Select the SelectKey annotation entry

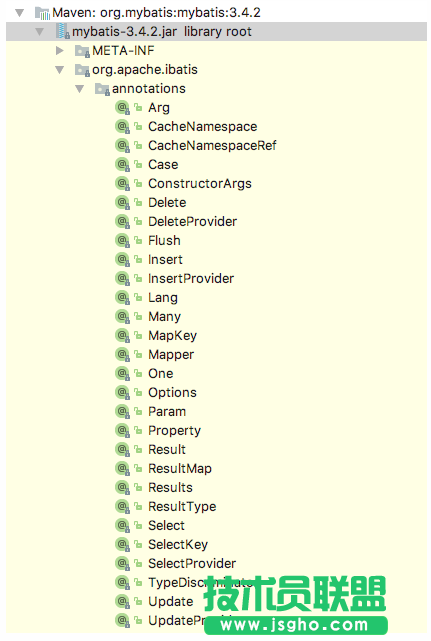[178, 545]
